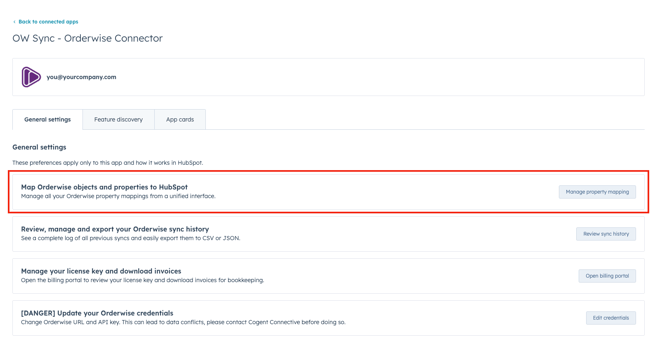Click 'Manage your license key and download invoices'
Viewport: 655px width, 360px height.
101,271
